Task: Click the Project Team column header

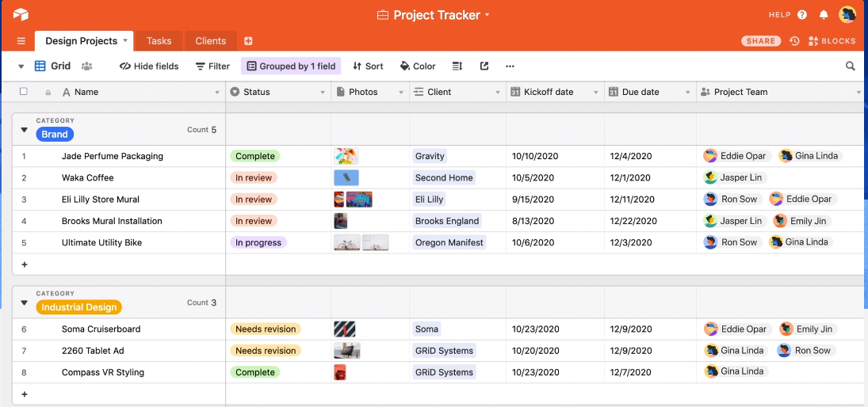Action: (782, 92)
